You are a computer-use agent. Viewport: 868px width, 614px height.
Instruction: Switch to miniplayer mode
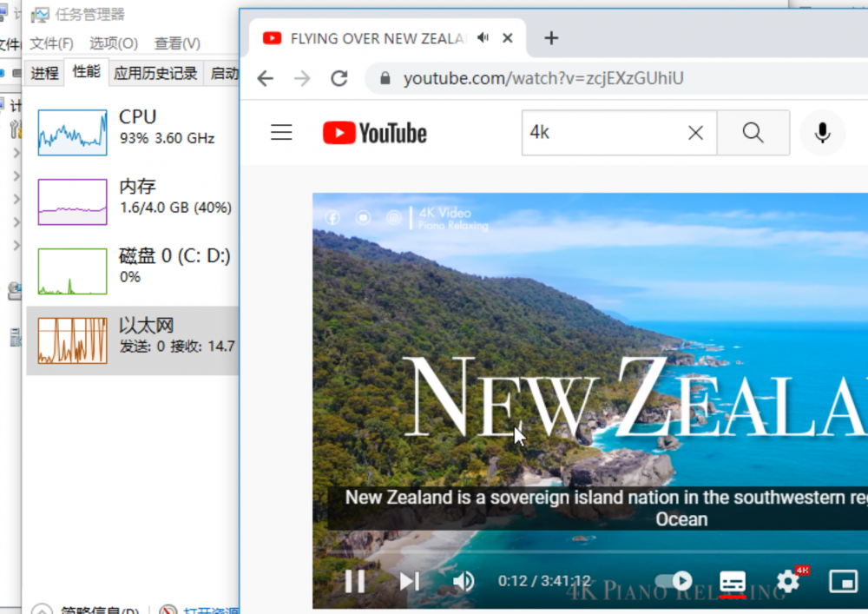(843, 581)
